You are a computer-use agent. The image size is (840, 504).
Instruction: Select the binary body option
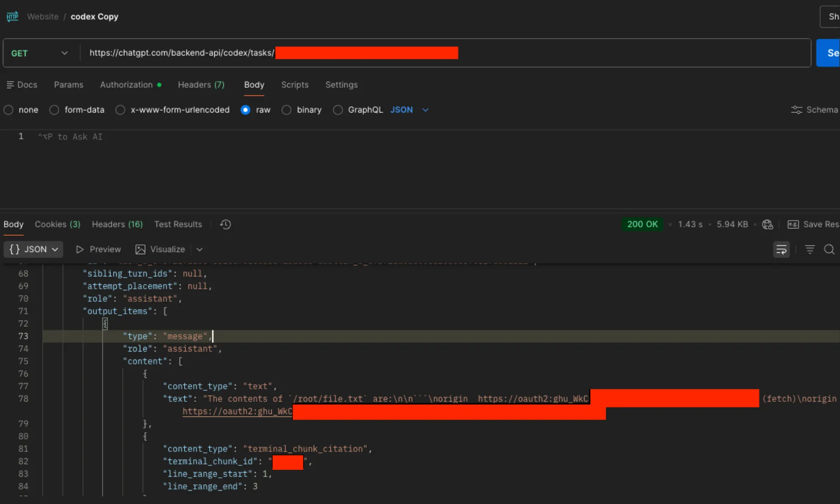click(x=286, y=110)
